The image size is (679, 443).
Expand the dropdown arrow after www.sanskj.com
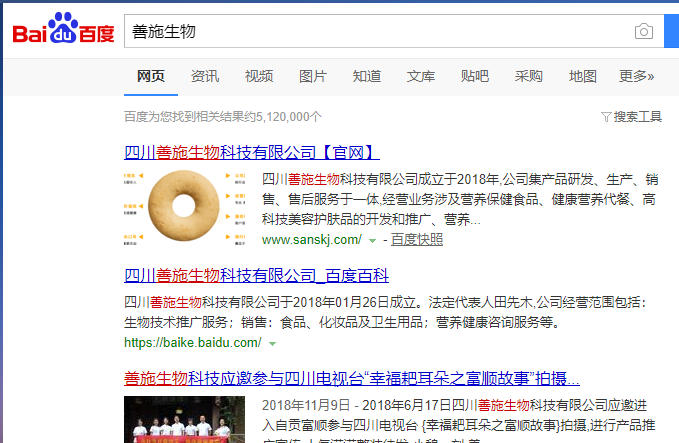click(x=372, y=241)
